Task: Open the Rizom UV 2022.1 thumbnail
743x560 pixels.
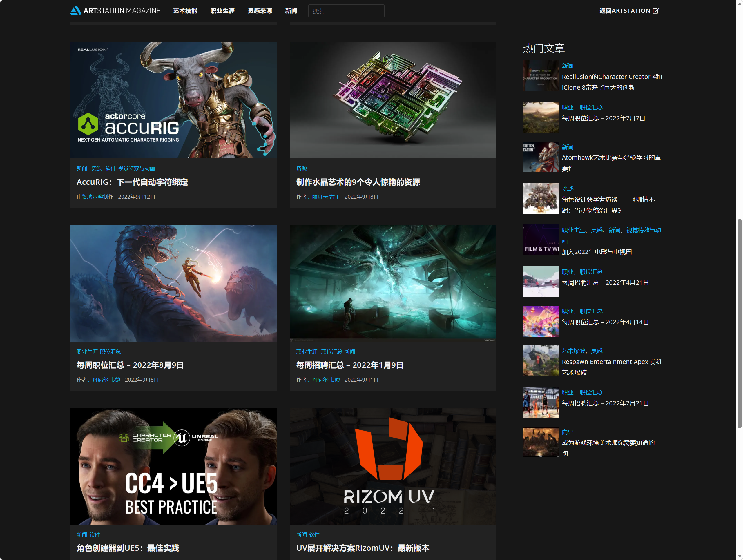Action: pyautogui.click(x=393, y=466)
